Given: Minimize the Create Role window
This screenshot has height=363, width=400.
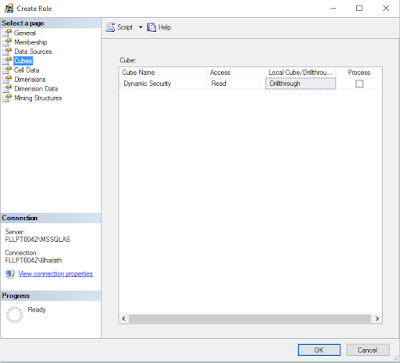Looking at the screenshot, I should point(333,8).
